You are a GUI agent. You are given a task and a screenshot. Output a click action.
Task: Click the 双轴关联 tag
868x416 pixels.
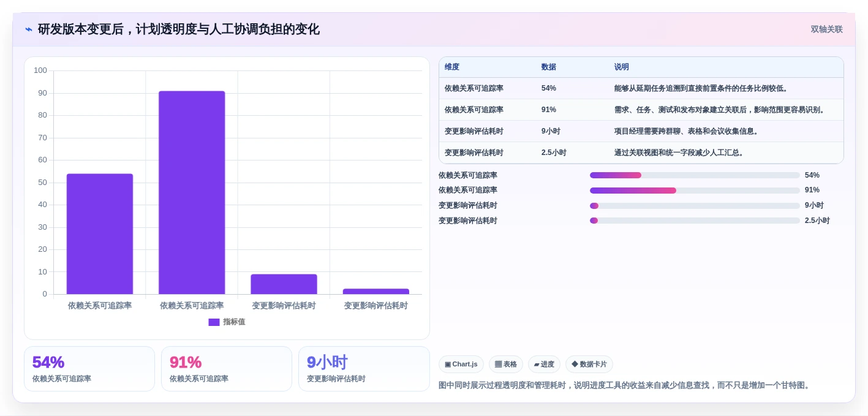(827, 29)
